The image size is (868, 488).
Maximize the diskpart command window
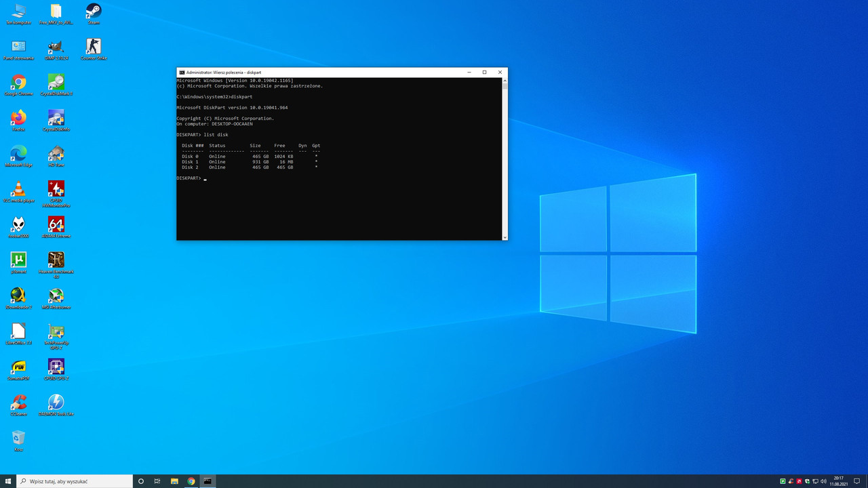tap(484, 72)
